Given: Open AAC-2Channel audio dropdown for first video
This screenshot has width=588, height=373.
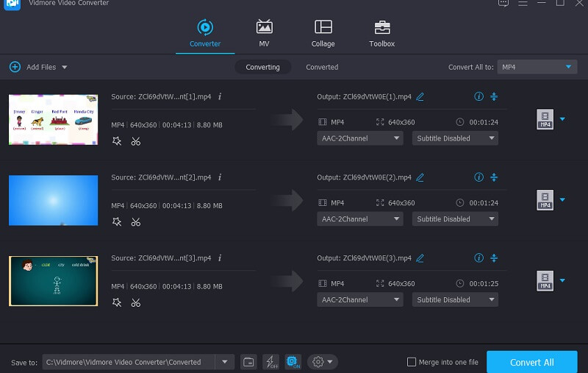Looking at the screenshot, I should (360, 138).
